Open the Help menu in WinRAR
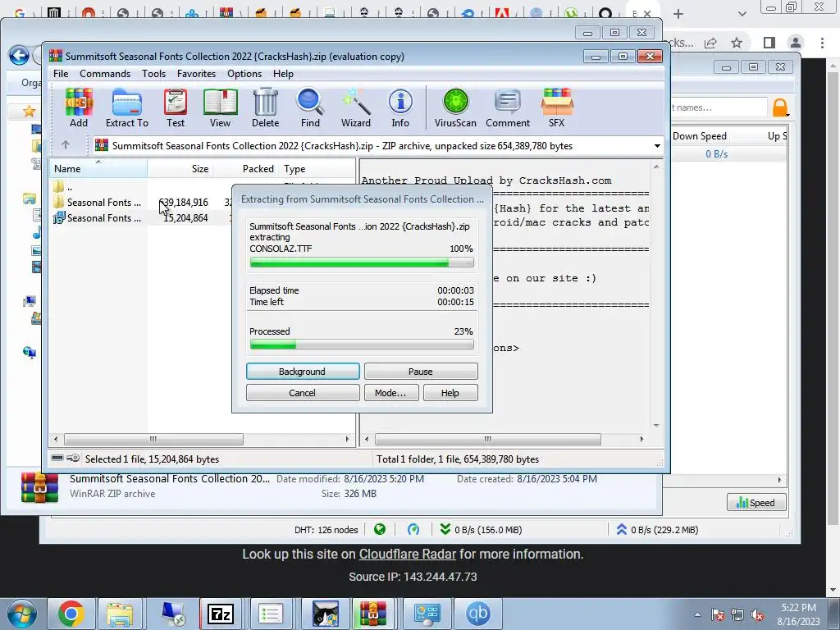Screen dimensions: 840x630 pos(283,73)
